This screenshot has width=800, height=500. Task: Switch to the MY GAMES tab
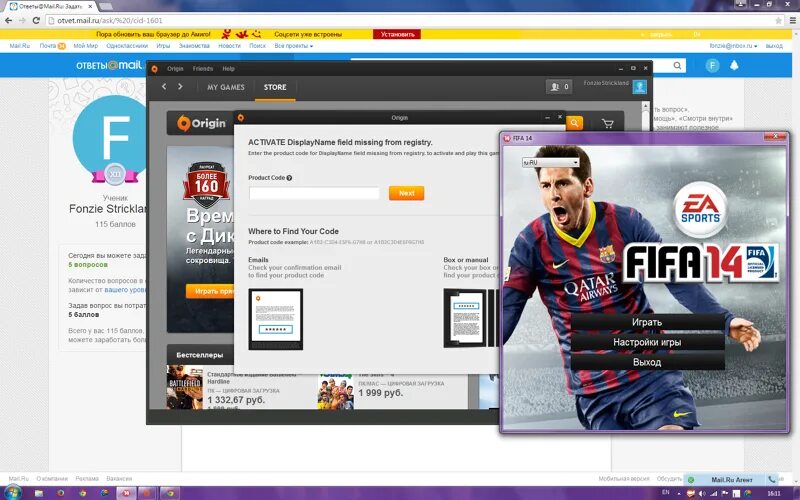[226, 87]
